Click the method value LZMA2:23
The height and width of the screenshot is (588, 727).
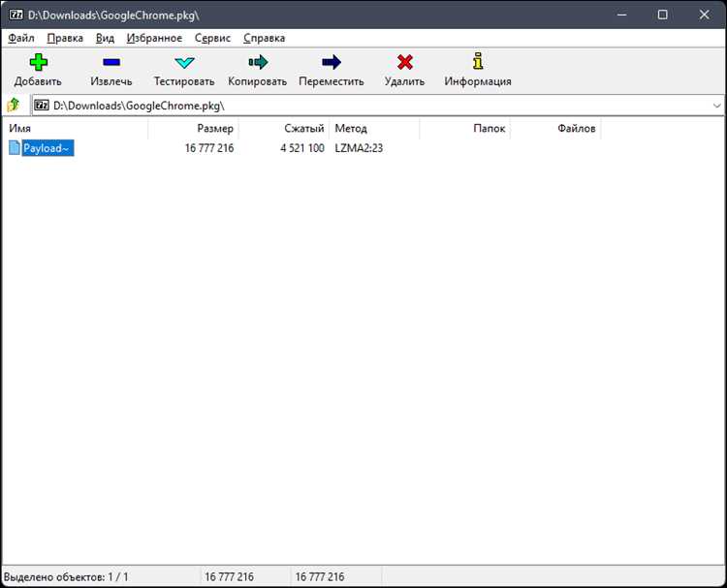pyautogui.click(x=359, y=148)
